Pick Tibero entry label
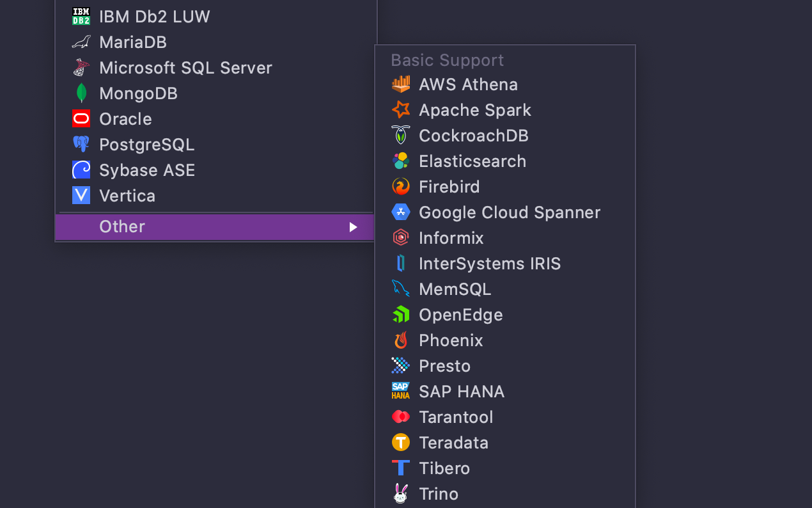812x508 pixels. click(444, 468)
